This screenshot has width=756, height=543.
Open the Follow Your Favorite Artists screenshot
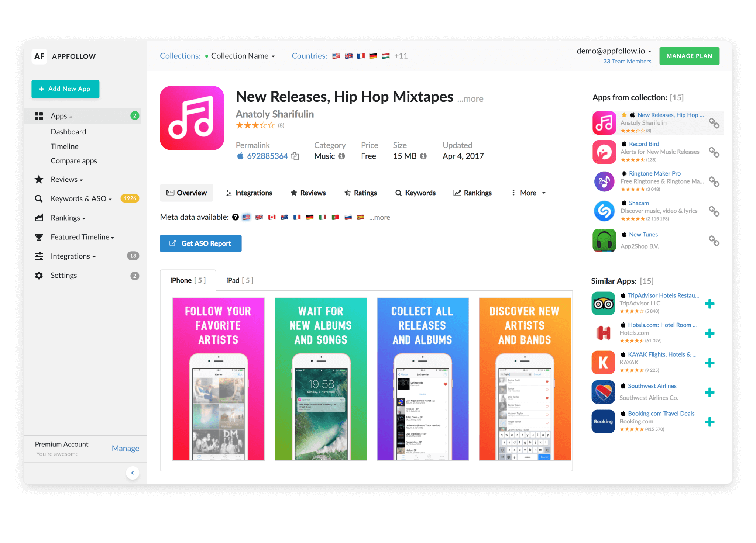coord(219,379)
